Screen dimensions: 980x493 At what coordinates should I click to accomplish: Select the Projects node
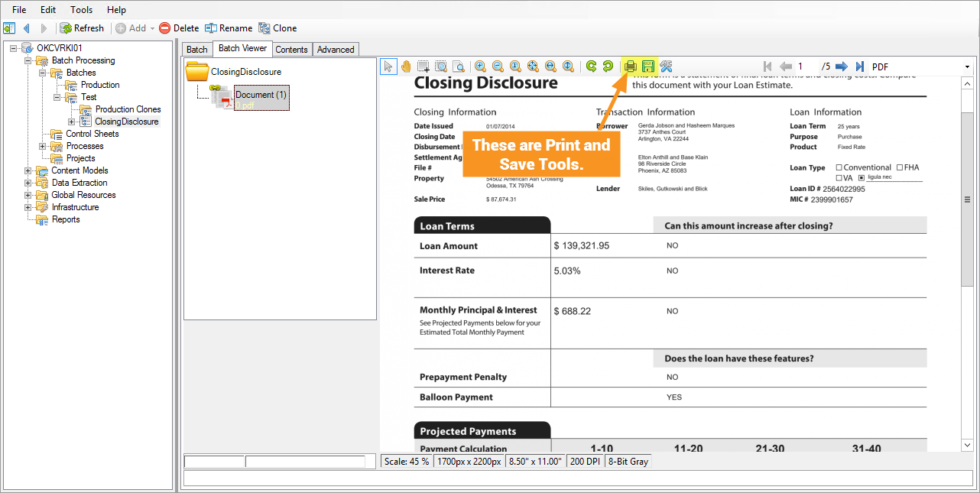(x=80, y=158)
